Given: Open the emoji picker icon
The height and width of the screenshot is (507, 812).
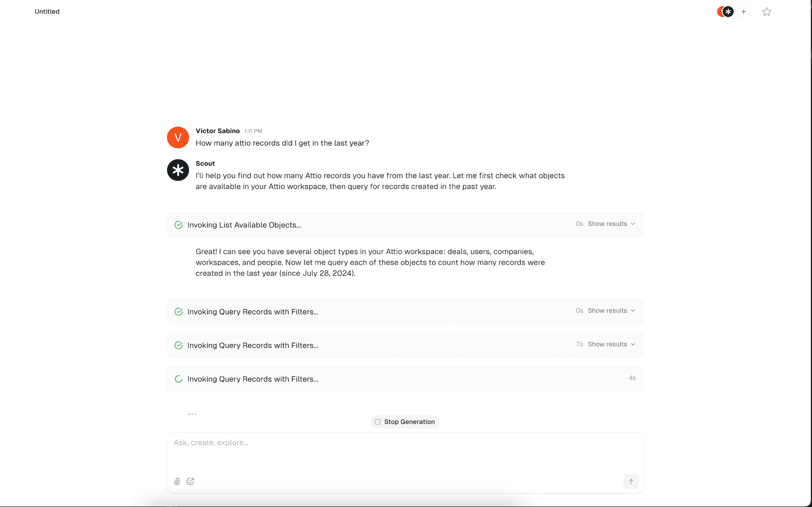Looking at the screenshot, I should click(x=190, y=481).
